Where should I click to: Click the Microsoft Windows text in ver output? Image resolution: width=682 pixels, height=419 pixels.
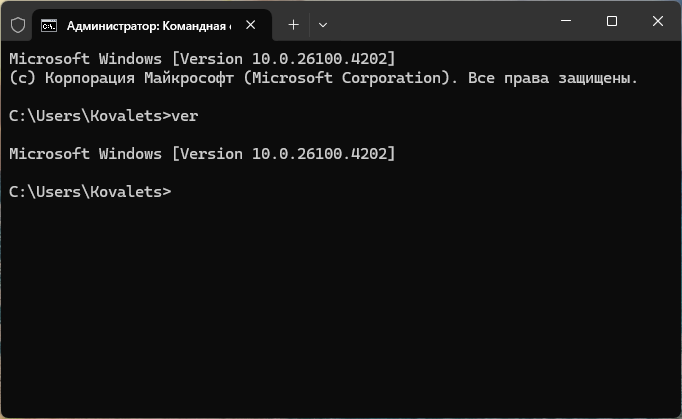click(x=85, y=154)
